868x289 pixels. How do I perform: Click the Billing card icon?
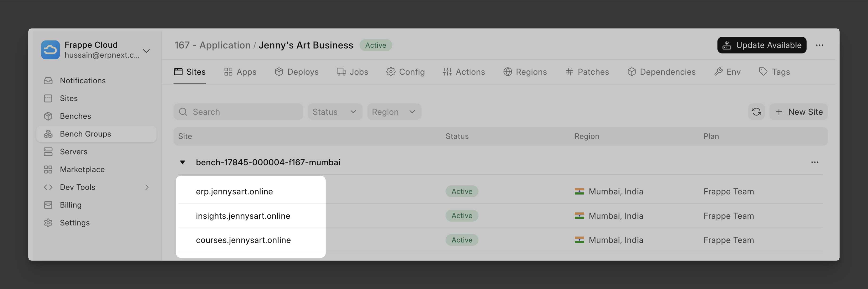pyautogui.click(x=48, y=205)
